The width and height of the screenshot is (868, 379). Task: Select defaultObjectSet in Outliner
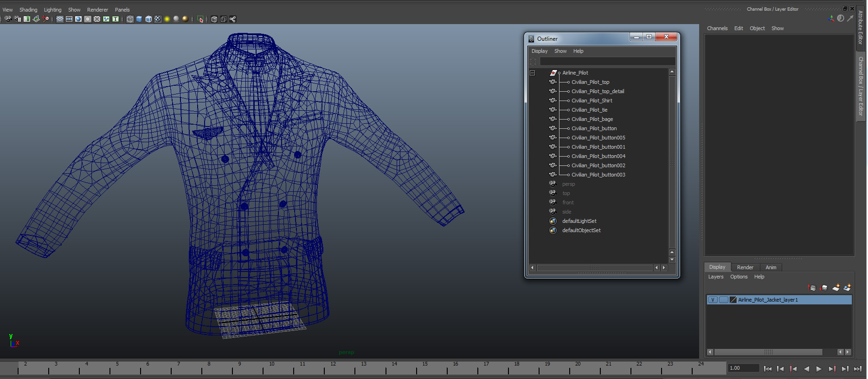coord(581,230)
